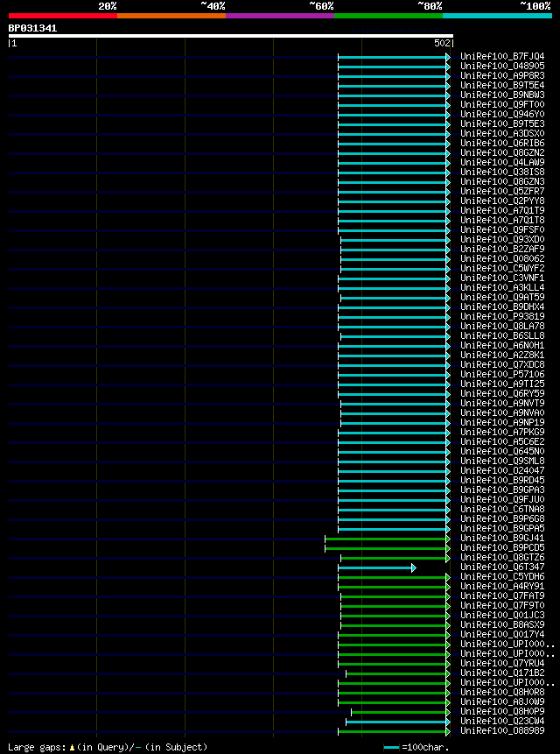Click the white BP031341 query bar
The width and height of the screenshot is (560, 754).
point(230,36)
